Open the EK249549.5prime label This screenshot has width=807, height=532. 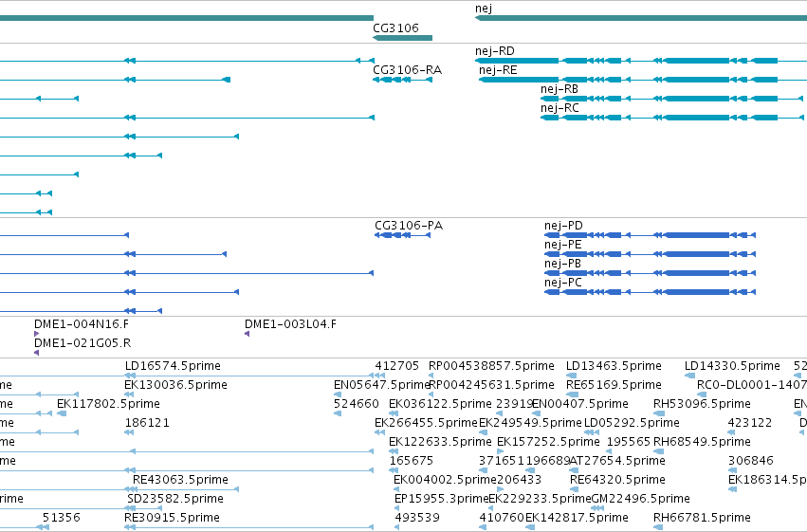click(x=530, y=423)
